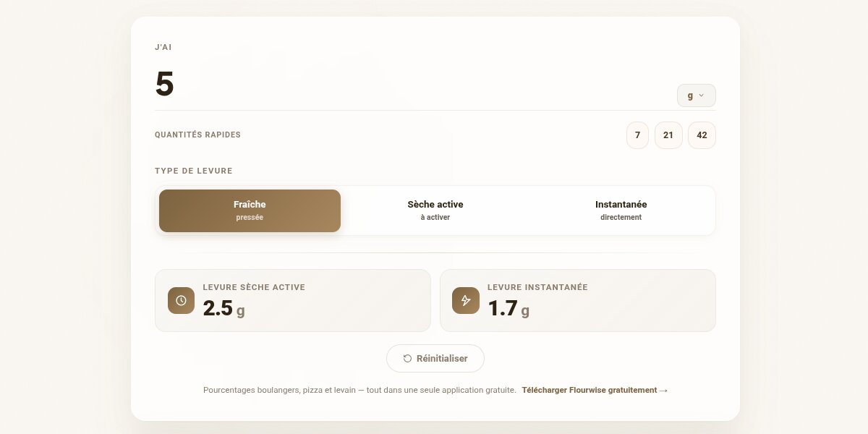Click the pressée label under Fraîche
Viewport: 868px width, 434px height.
click(250, 217)
